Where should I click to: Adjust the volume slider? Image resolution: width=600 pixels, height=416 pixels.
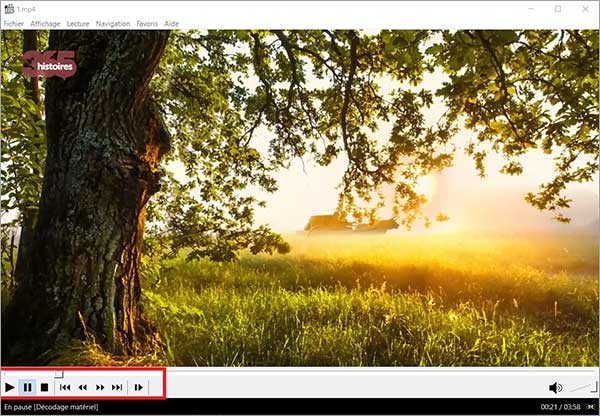[581, 387]
